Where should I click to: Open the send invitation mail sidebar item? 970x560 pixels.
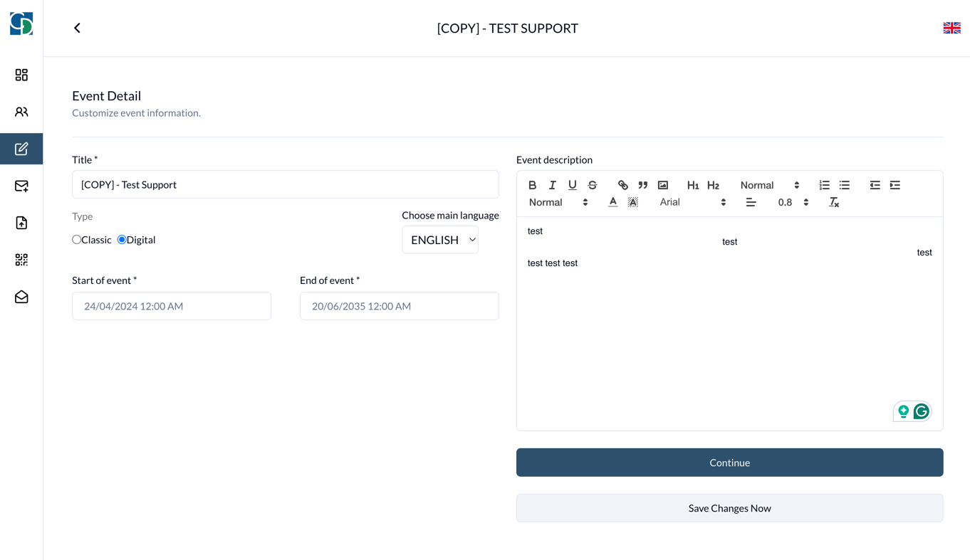point(21,186)
